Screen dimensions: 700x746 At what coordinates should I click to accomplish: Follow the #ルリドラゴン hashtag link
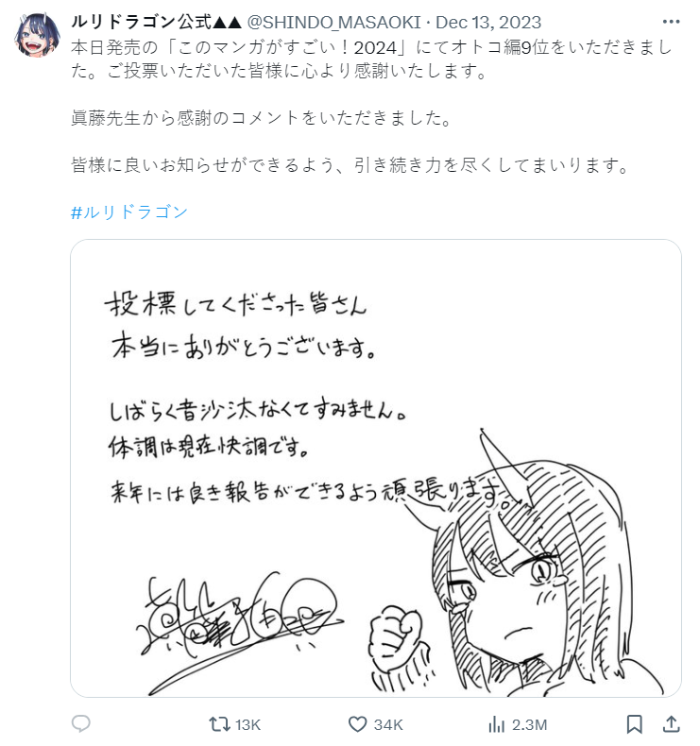tap(129, 212)
